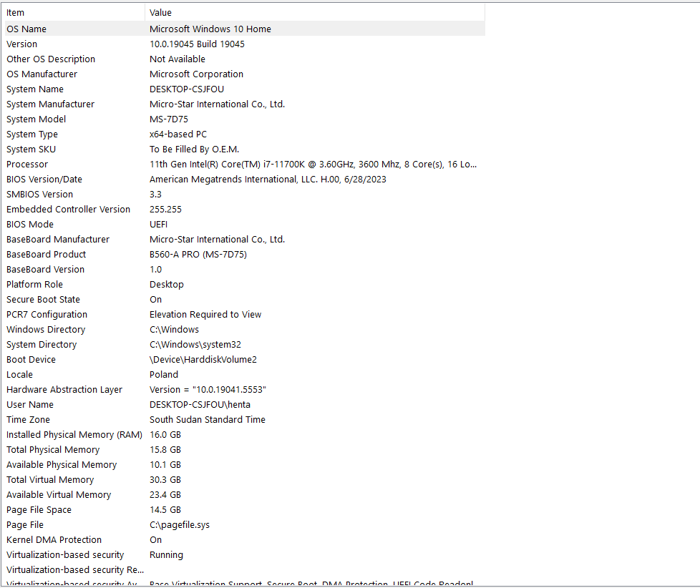Select the Locale row
The height and width of the screenshot is (588, 700).
245,374
